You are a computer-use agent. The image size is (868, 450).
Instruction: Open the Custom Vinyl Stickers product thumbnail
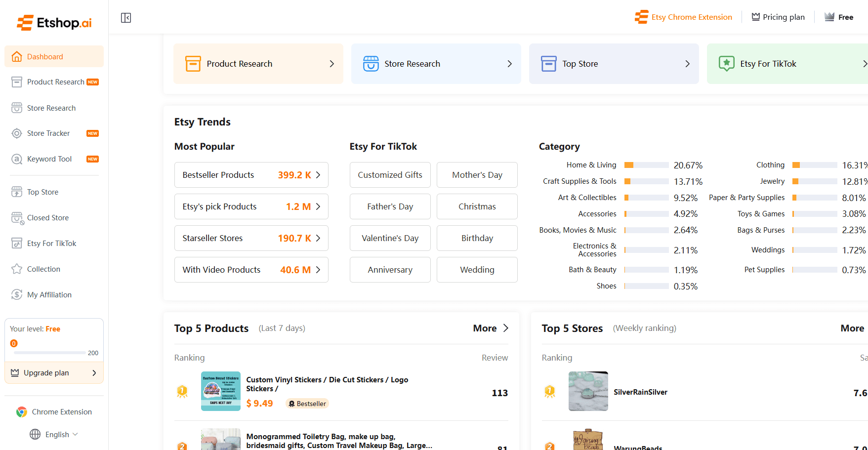pos(220,391)
